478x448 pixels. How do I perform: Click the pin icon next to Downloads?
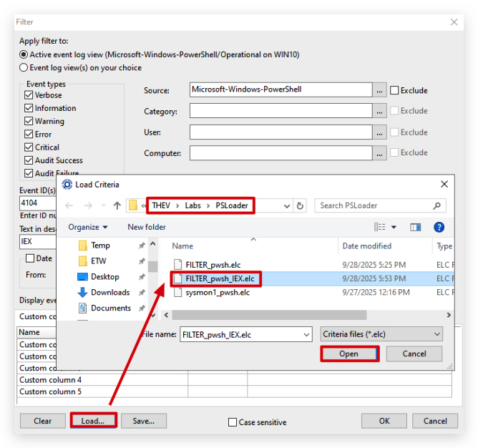point(142,293)
